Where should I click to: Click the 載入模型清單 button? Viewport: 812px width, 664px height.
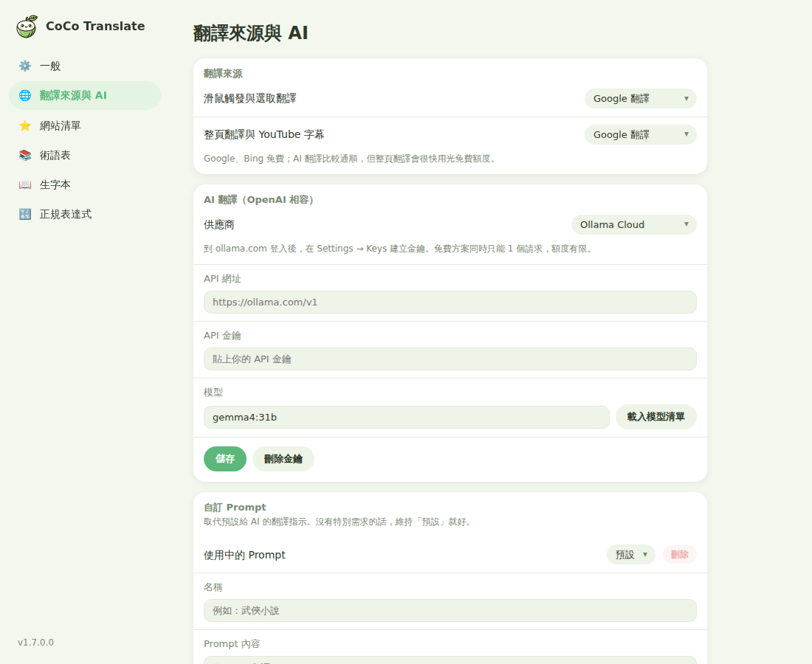(656, 417)
